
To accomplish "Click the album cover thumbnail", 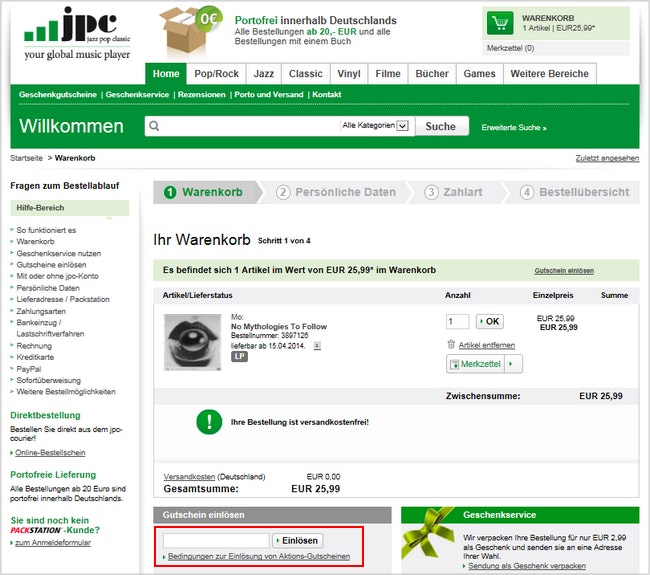I will 192,342.
